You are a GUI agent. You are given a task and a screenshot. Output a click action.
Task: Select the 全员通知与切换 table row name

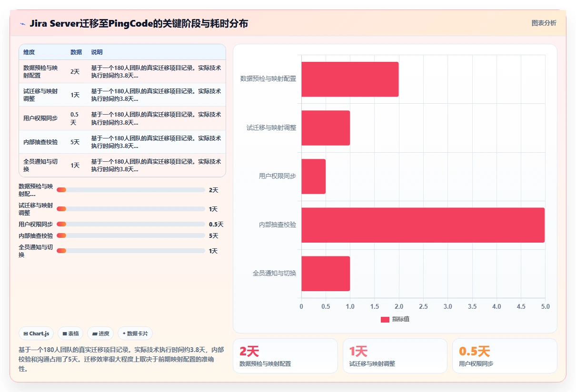pyautogui.click(x=40, y=165)
